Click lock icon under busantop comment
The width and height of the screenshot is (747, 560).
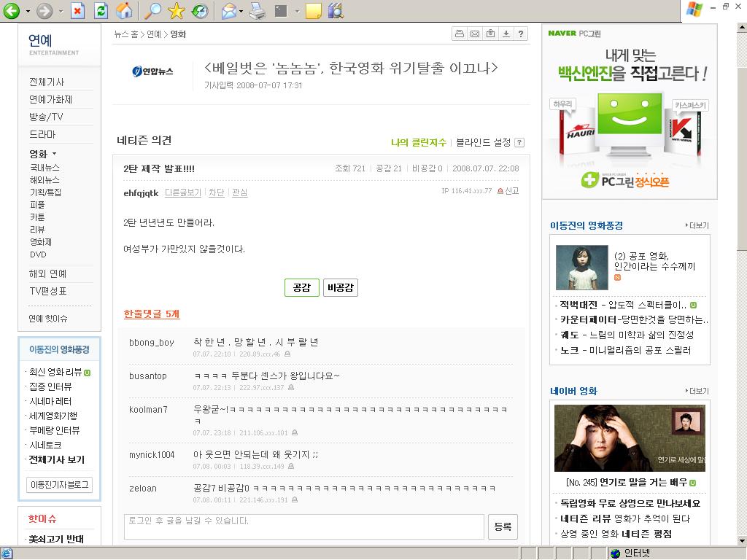(x=291, y=387)
